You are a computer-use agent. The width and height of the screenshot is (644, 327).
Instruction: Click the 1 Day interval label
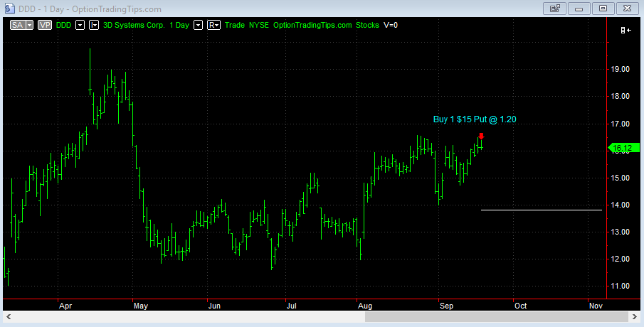click(179, 25)
